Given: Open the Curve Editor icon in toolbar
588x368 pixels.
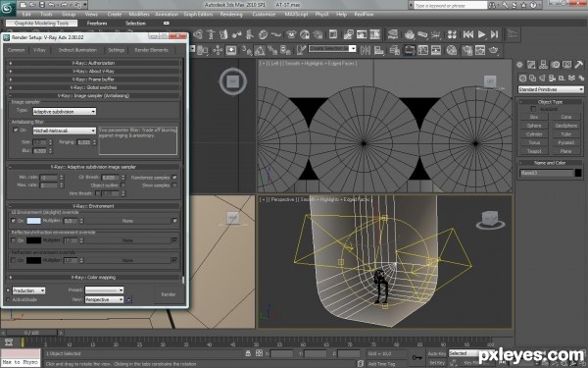Looking at the screenshot, I should [422, 50].
